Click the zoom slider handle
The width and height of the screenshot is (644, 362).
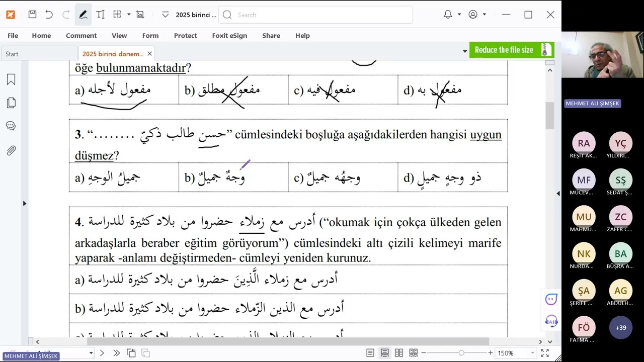tap(461, 353)
